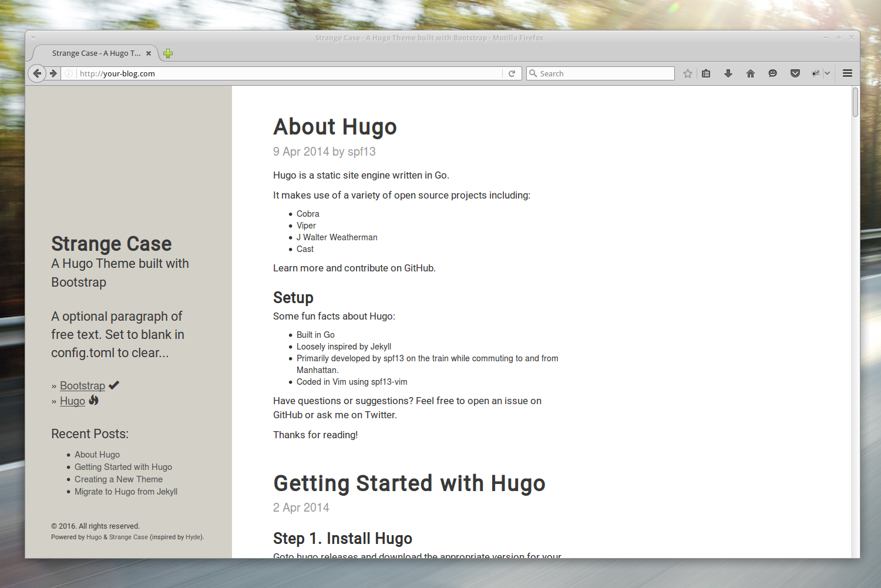The width and height of the screenshot is (881, 588).
Task: Open Getting Started with Hugo recent post
Action: click(x=123, y=467)
